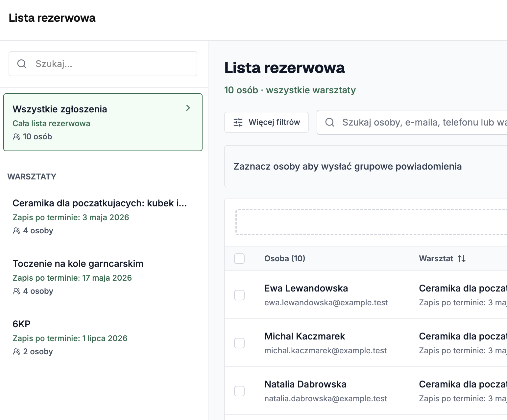The width and height of the screenshot is (507, 420).
Task: Click 10 osób · wszystkie warsztaty subtitle
Action: (290, 90)
